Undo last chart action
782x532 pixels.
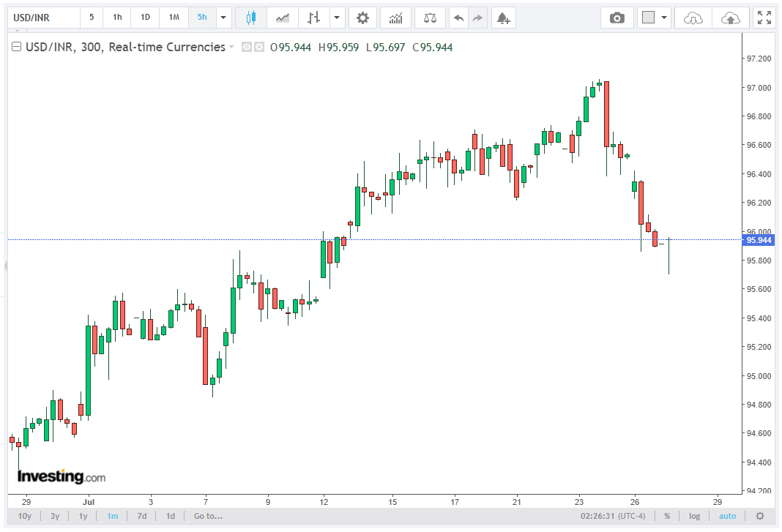pyautogui.click(x=458, y=18)
